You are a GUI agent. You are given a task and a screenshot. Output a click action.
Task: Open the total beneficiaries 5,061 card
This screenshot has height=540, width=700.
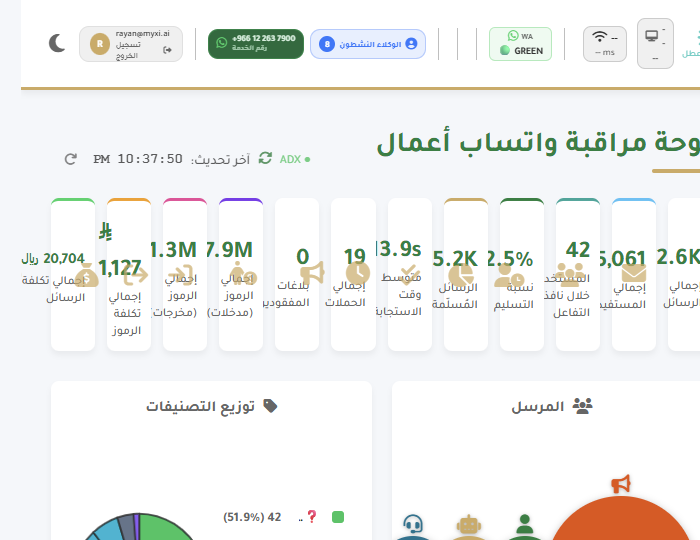634,274
